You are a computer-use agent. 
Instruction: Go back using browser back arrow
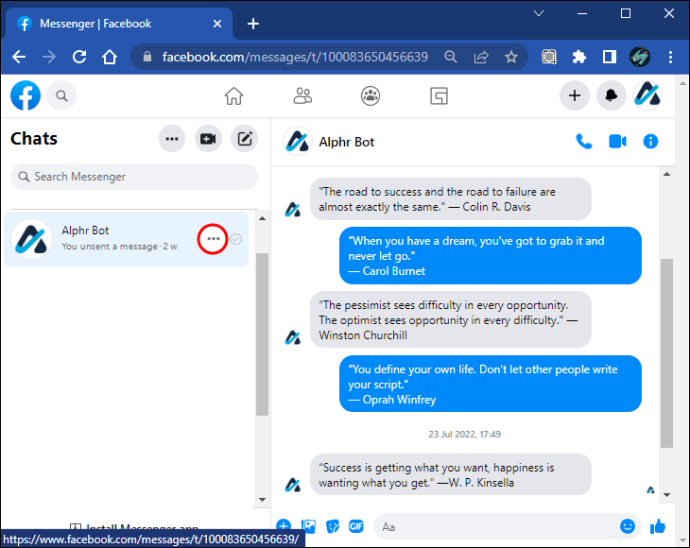pyautogui.click(x=19, y=57)
